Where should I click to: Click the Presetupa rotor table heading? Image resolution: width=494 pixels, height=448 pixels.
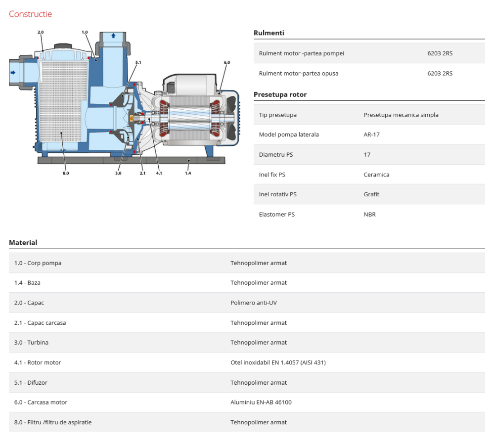pyautogui.click(x=280, y=94)
